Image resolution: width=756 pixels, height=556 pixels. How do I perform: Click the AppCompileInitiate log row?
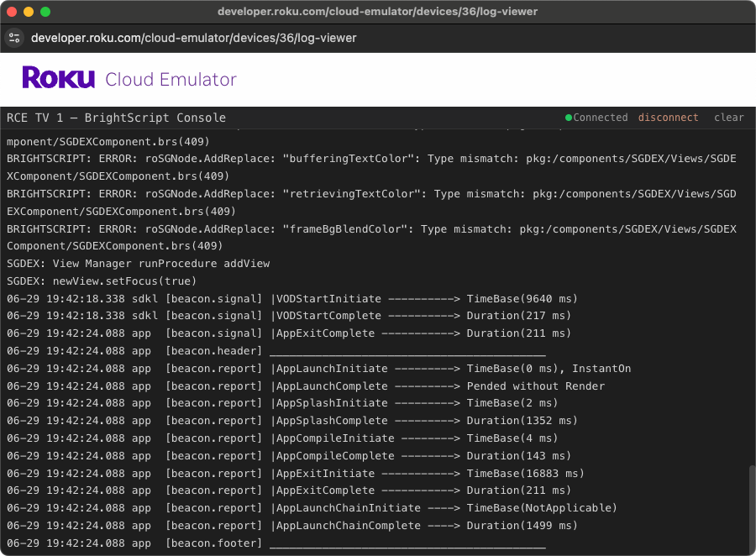[x=282, y=438]
